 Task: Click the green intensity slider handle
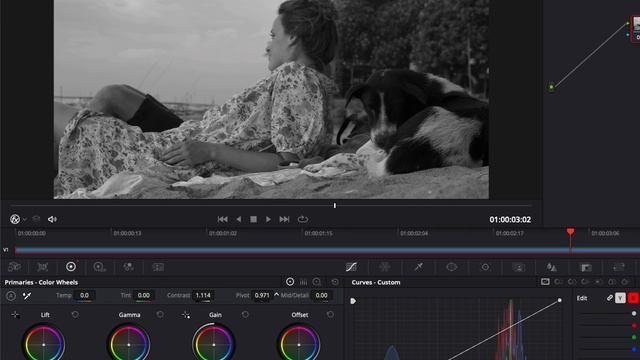pos(634,337)
